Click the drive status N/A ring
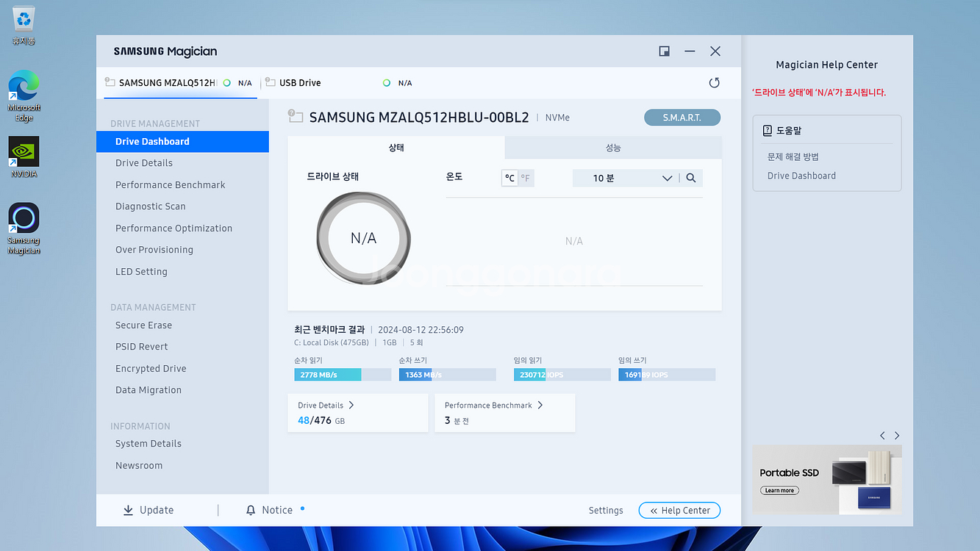980x551 pixels. pos(363,238)
